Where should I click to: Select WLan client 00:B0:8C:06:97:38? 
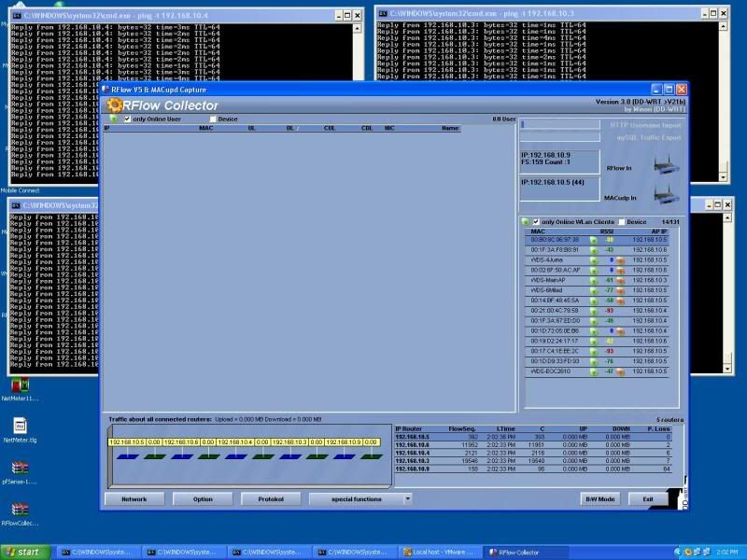click(x=597, y=240)
